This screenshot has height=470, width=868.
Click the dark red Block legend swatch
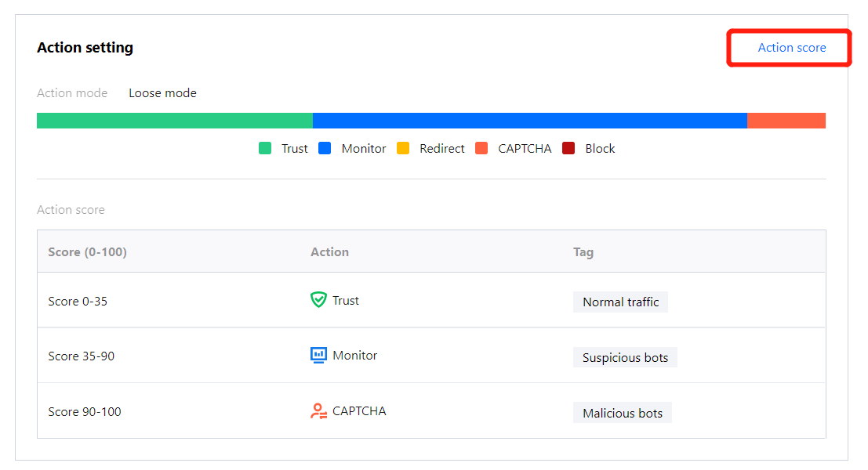click(x=568, y=148)
